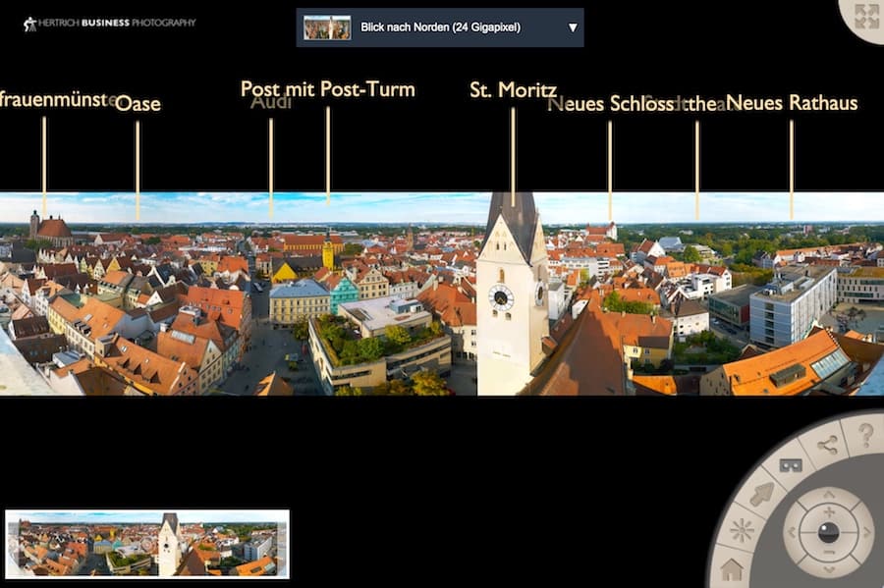Click the panorama thumbnail in the dropdown selector
This screenshot has height=588, width=884.
[327, 27]
